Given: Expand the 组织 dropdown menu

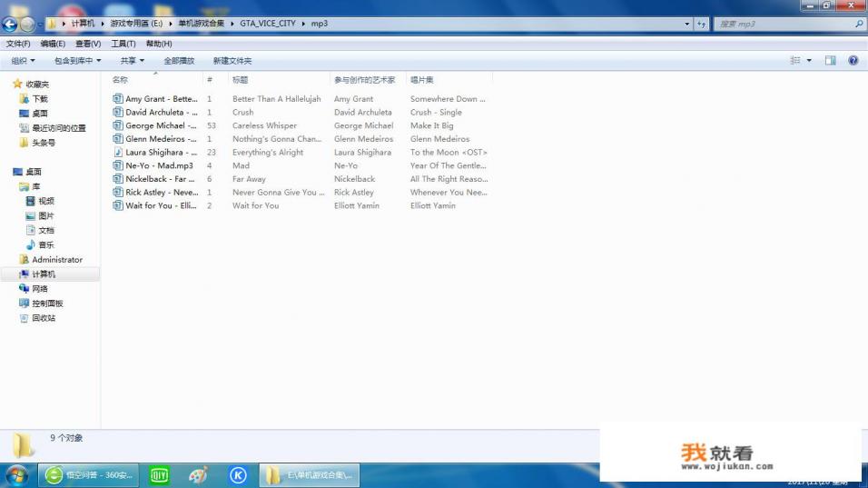Looking at the screenshot, I should tap(23, 61).
